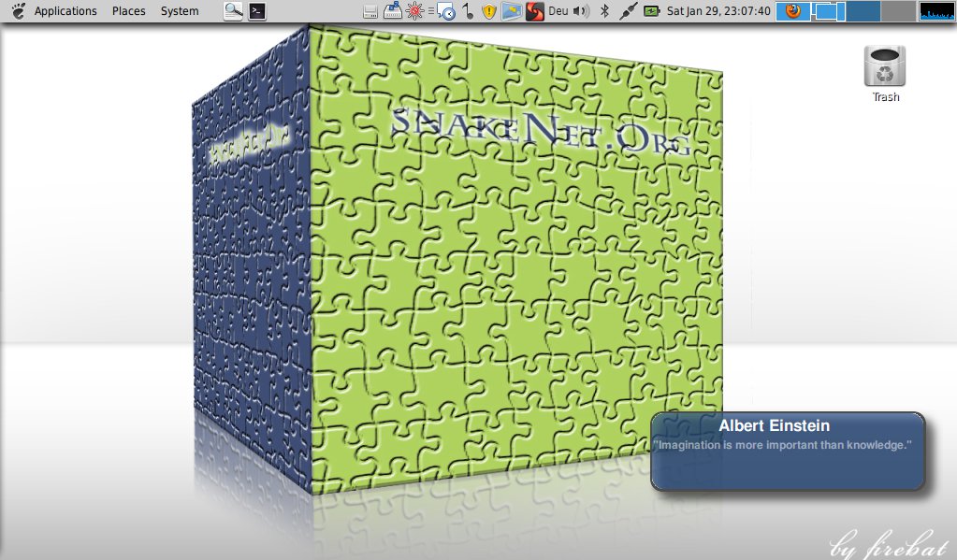Open the Applications menu
Screen dimensions: 957x560
pos(65,11)
